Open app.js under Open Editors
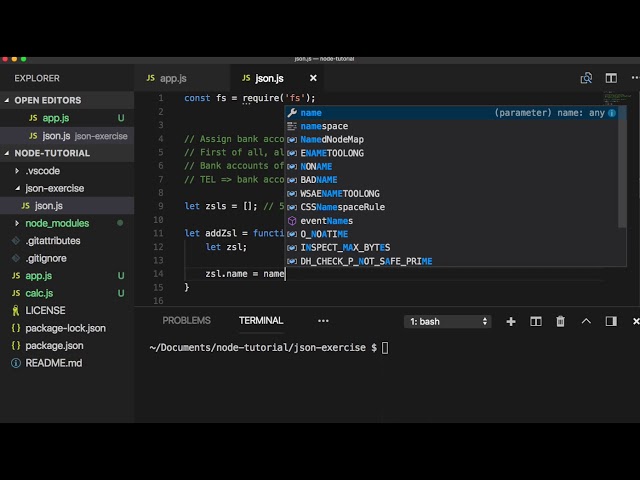 (67, 118)
